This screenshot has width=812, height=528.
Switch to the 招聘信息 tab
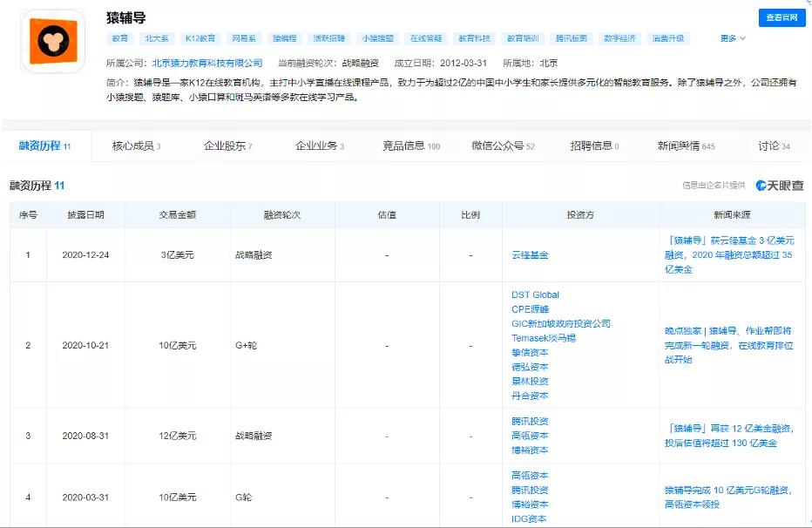point(594,146)
